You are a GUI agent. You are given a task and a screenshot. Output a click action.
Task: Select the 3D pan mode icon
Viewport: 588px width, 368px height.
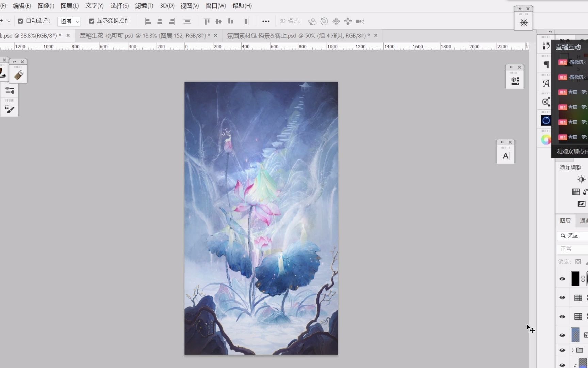click(336, 21)
